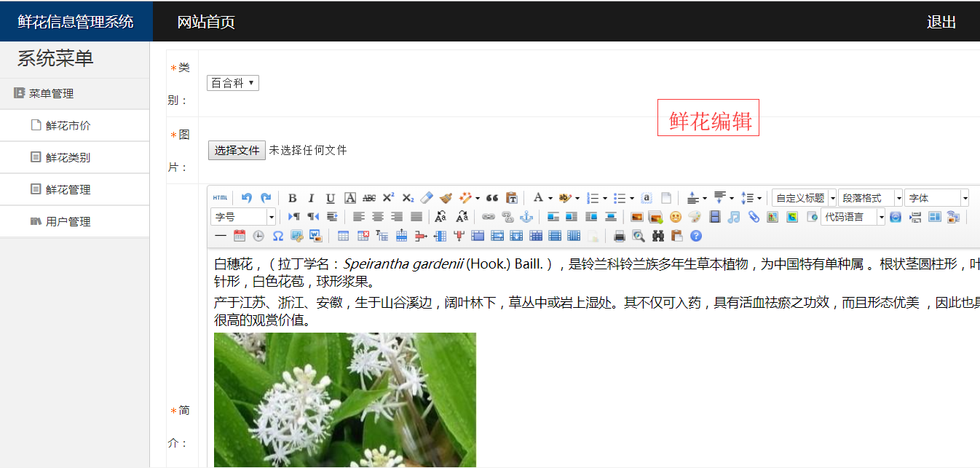Insert the current time clock icon
Image resolution: width=980 pixels, height=468 pixels.
pyautogui.click(x=258, y=236)
